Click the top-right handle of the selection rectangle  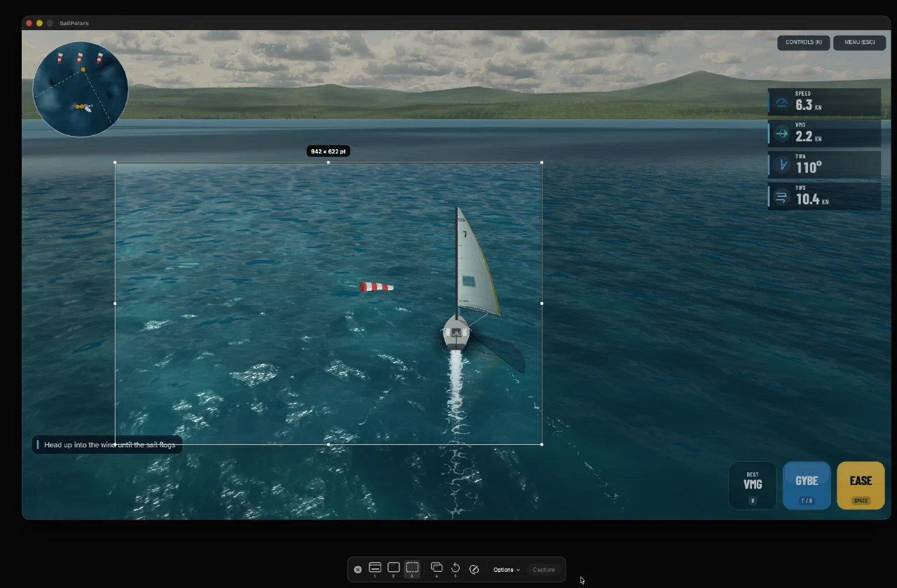point(542,163)
